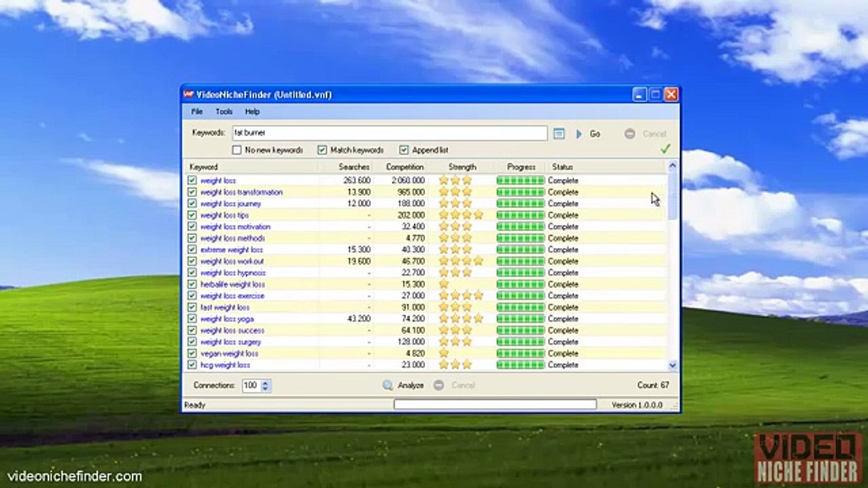Sort by the Strength column header
Image resolution: width=868 pixels, height=488 pixels.
point(462,167)
